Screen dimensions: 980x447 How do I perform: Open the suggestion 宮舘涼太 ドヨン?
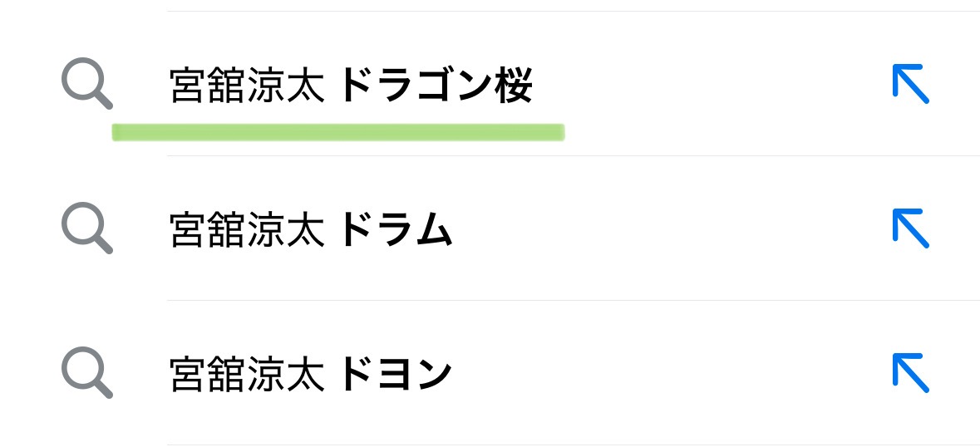[x=490, y=373]
